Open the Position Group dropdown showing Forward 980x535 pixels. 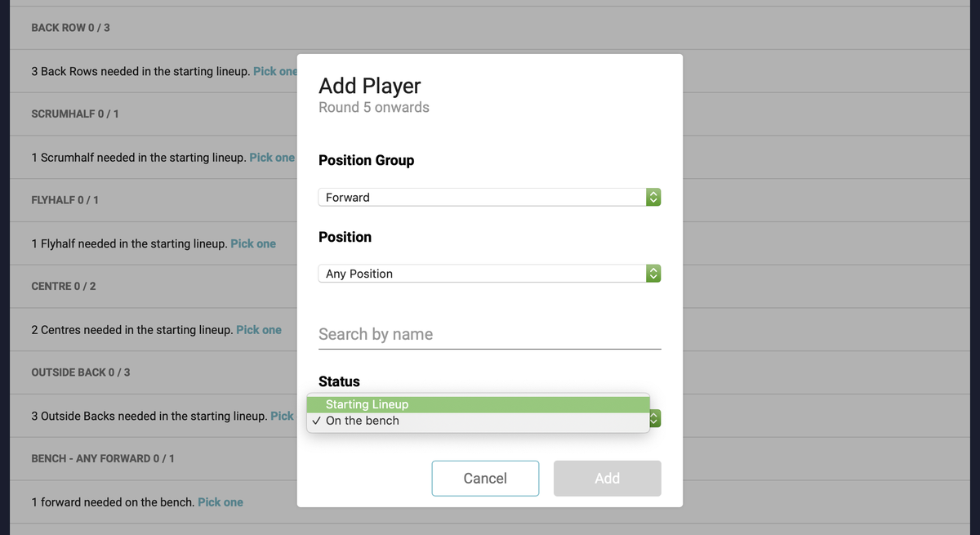(489, 197)
